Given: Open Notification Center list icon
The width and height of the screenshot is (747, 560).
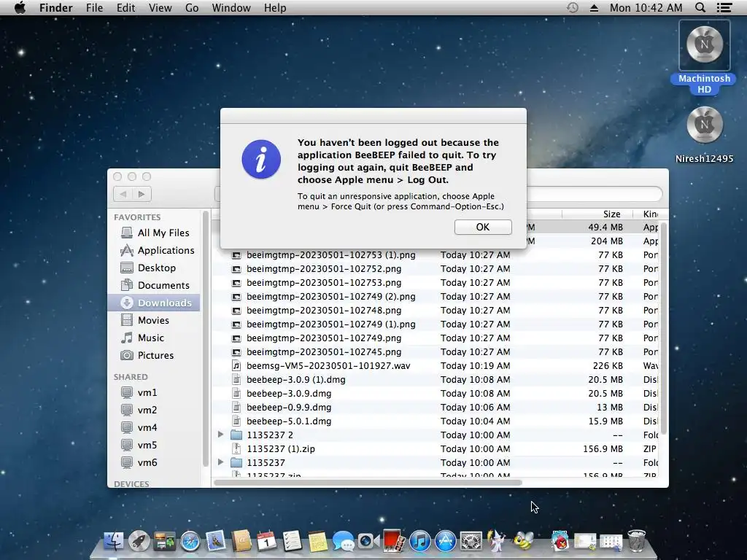Looking at the screenshot, I should 724,7.
